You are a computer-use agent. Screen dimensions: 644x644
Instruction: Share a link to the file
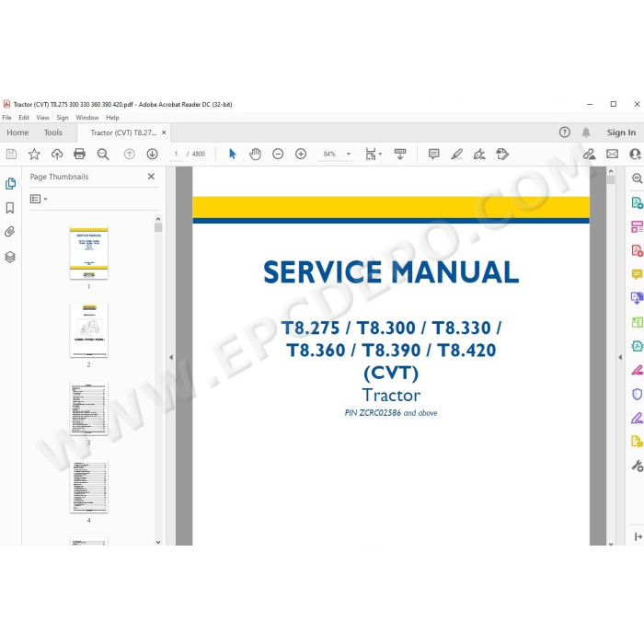(x=589, y=154)
